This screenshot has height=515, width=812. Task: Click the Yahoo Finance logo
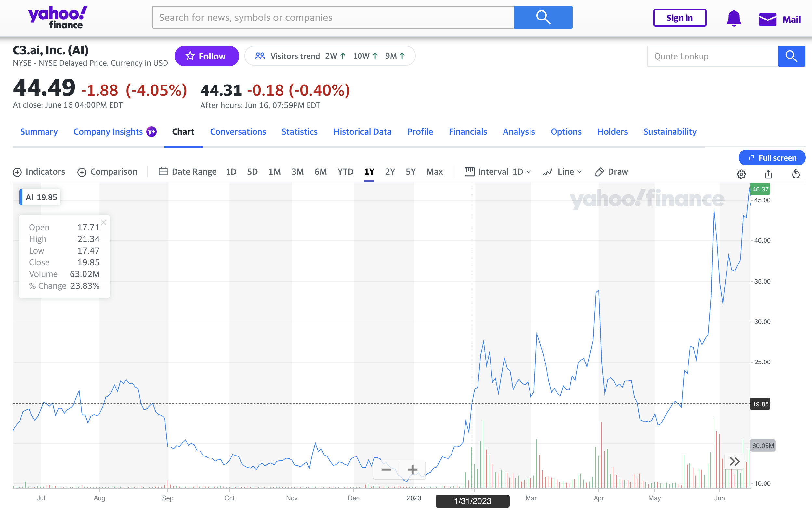58,17
